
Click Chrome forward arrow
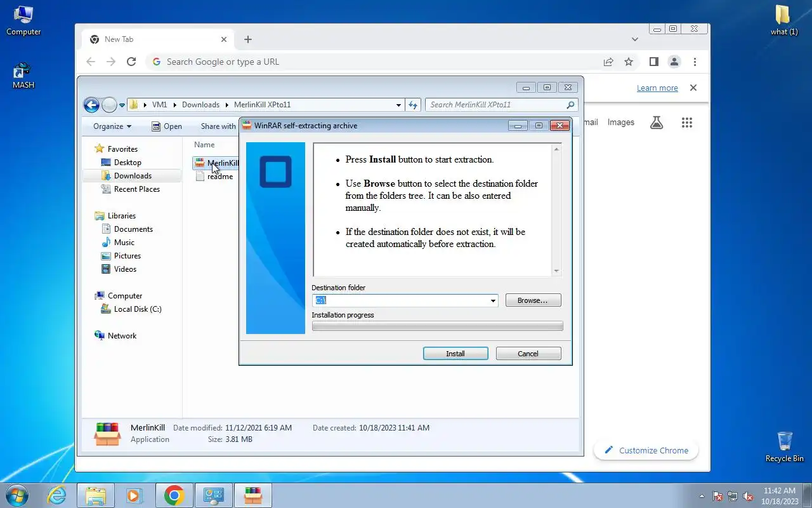[111, 62]
